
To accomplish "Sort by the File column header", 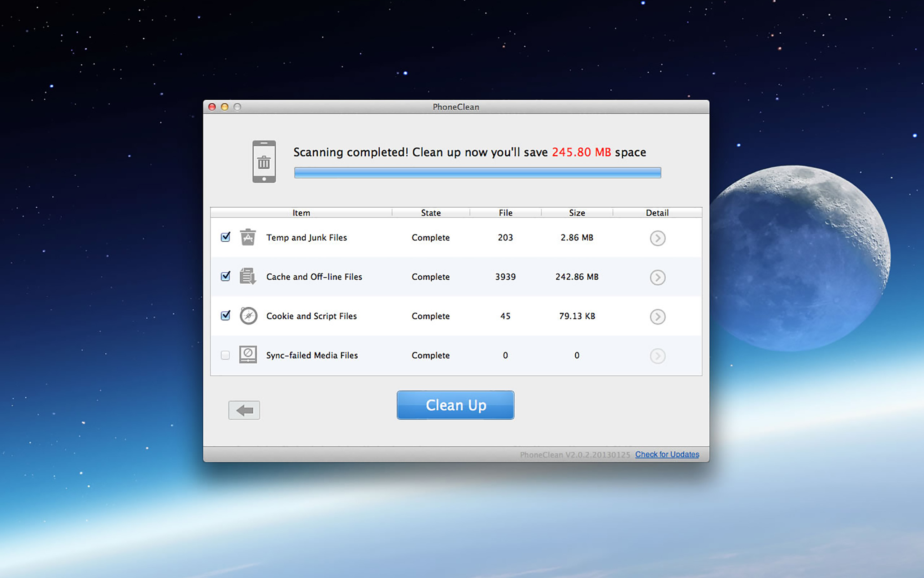I will (x=506, y=212).
